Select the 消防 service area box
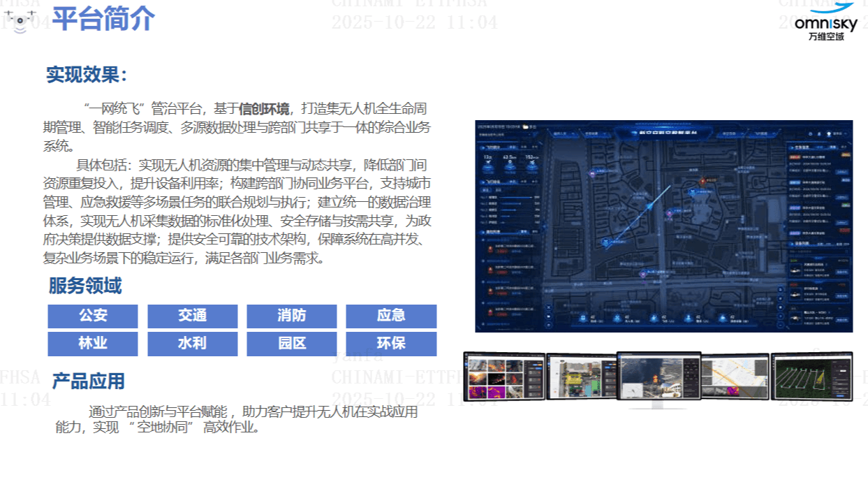This screenshot has height=496, width=868. click(291, 316)
